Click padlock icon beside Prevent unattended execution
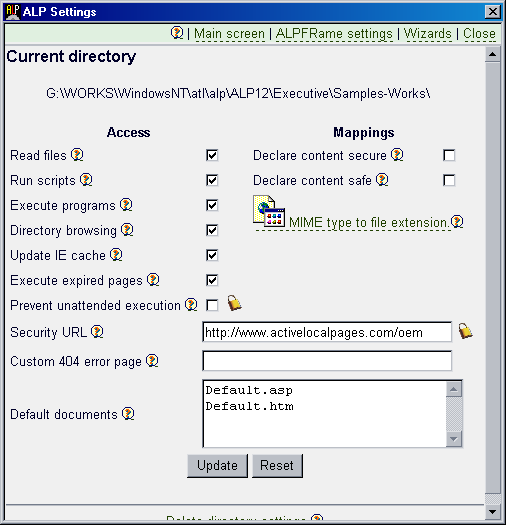This screenshot has height=525, width=506. point(234,303)
